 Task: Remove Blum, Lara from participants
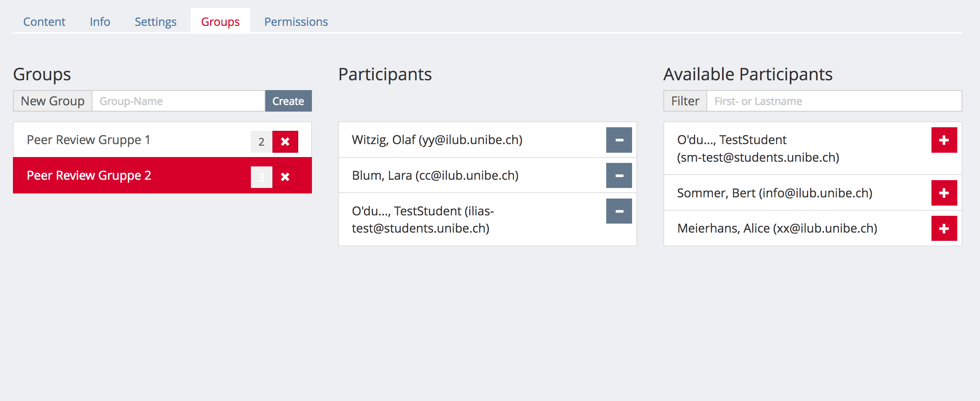click(x=619, y=175)
